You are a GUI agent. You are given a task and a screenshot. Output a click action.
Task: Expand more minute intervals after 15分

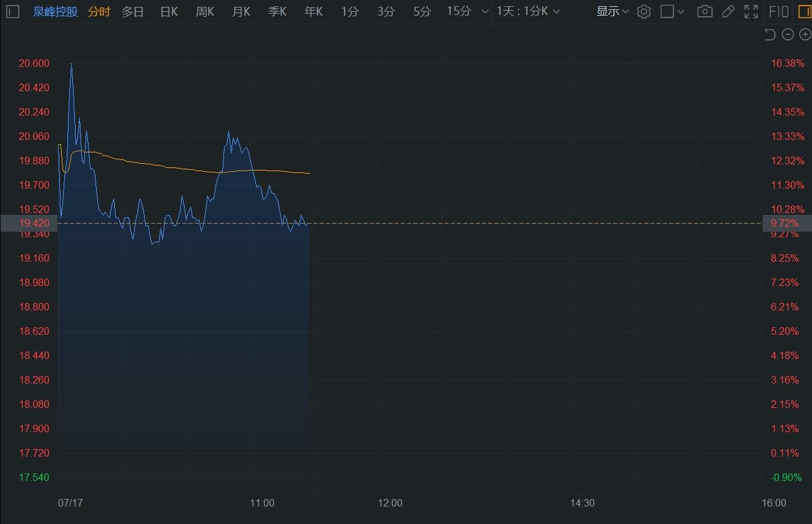(485, 11)
